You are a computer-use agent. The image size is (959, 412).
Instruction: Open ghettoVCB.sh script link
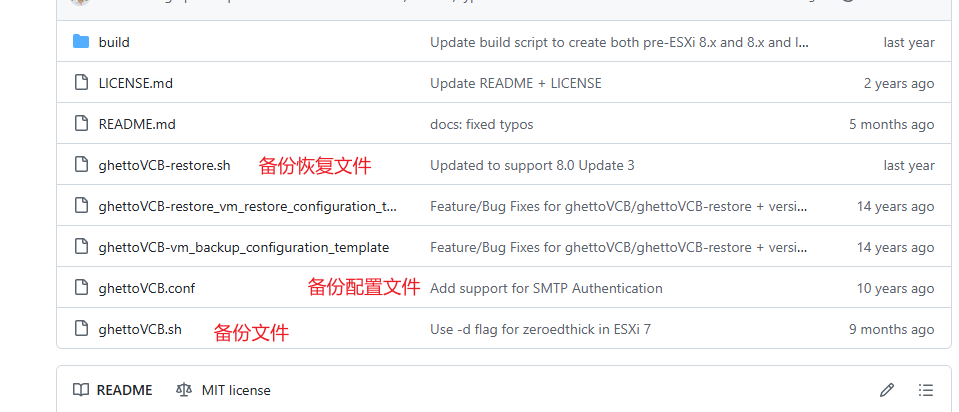[x=140, y=329]
